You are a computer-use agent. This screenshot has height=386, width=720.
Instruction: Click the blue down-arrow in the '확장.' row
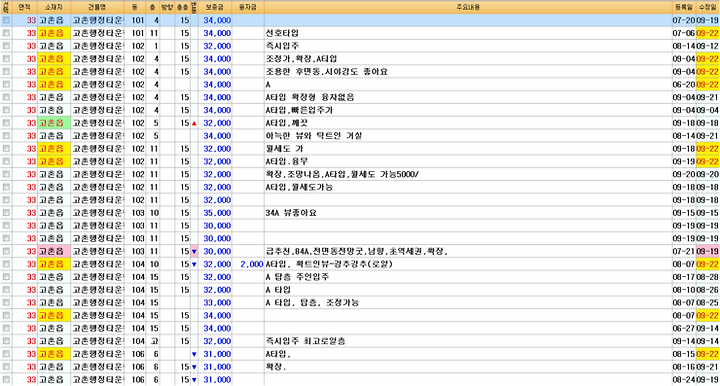[194, 367]
